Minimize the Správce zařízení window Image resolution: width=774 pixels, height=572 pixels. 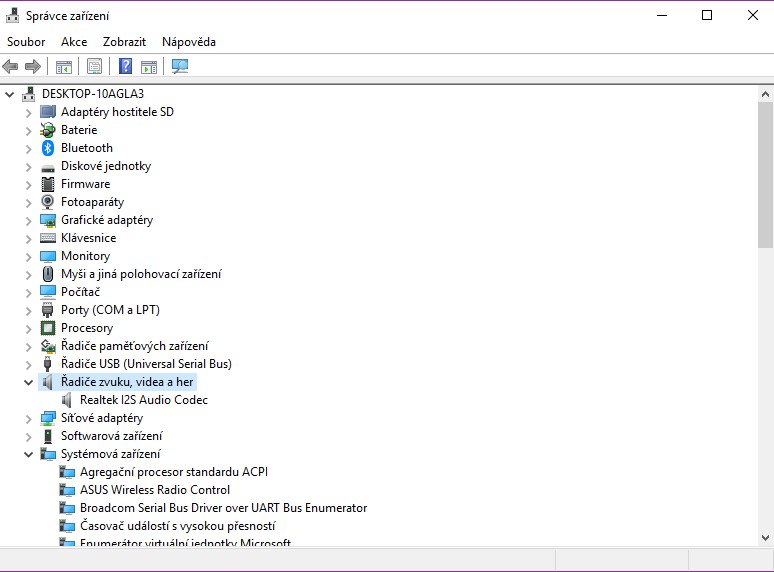tap(662, 15)
